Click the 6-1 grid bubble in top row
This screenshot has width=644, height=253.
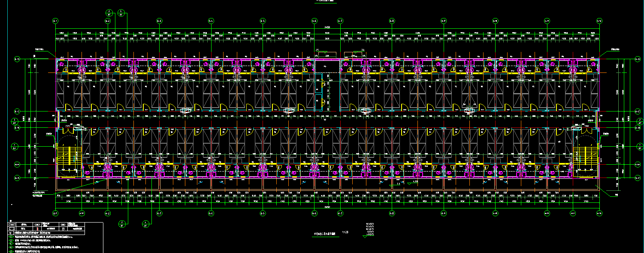(55, 21)
